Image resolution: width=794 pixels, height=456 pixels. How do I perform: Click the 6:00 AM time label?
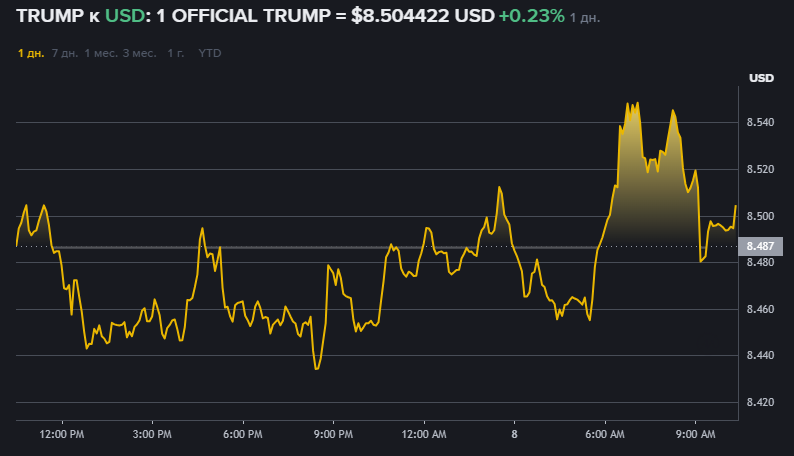click(x=605, y=434)
